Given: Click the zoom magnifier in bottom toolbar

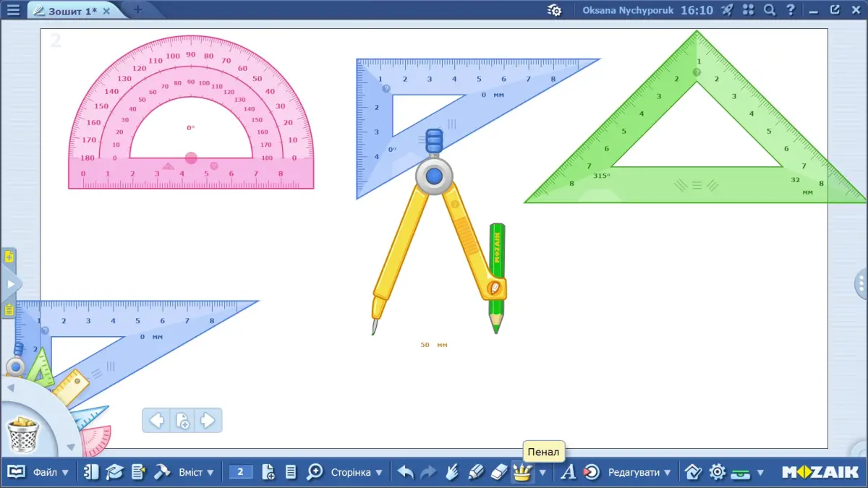Looking at the screenshot, I should click(x=315, y=472).
